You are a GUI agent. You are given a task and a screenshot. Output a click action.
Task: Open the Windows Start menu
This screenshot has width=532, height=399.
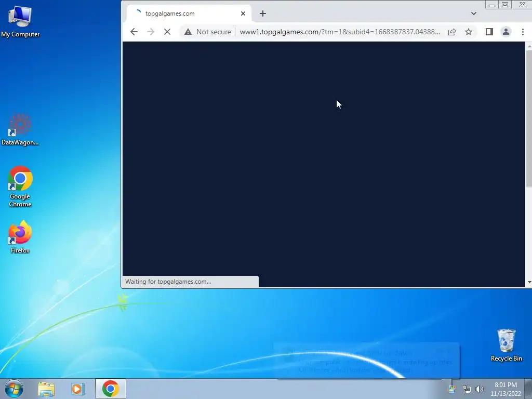14,389
